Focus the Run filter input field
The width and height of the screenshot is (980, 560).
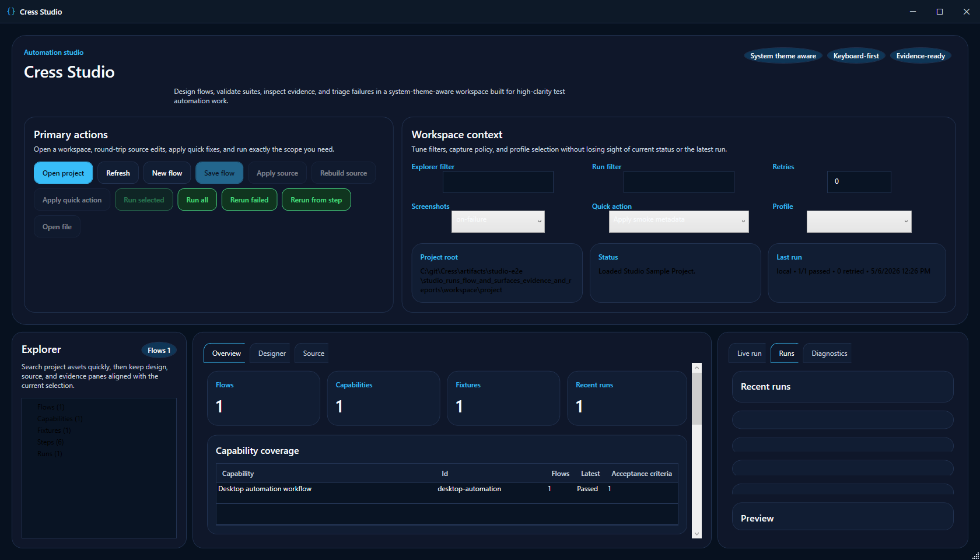pyautogui.click(x=679, y=182)
